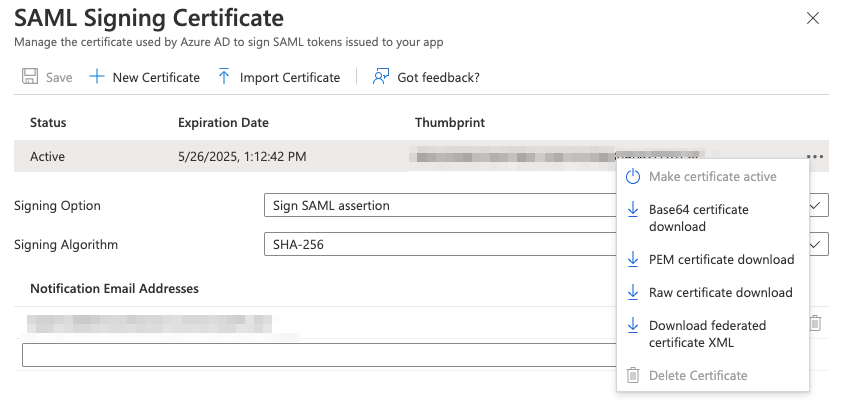
Task: Click the Notification Email Addresses heading
Action: coord(114,289)
